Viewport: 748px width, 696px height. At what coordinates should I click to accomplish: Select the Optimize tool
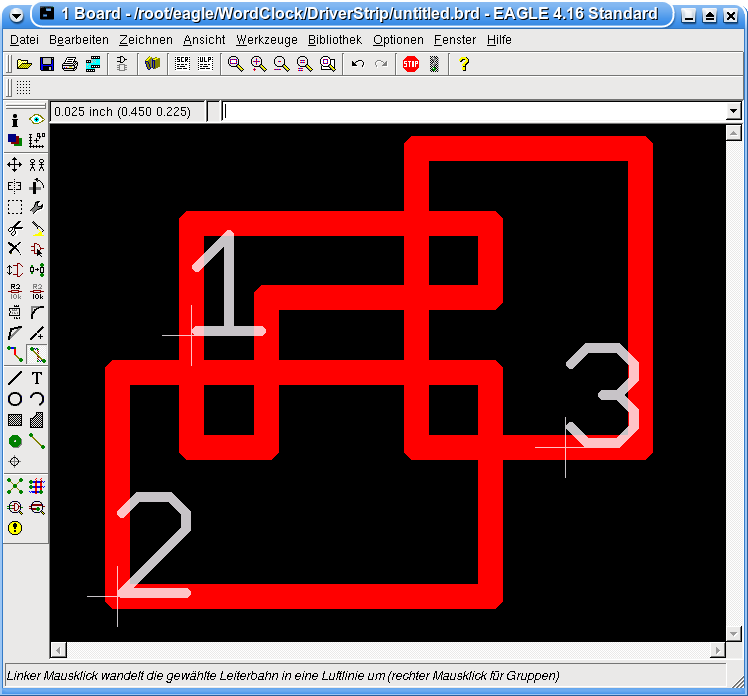click(x=37, y=333)
